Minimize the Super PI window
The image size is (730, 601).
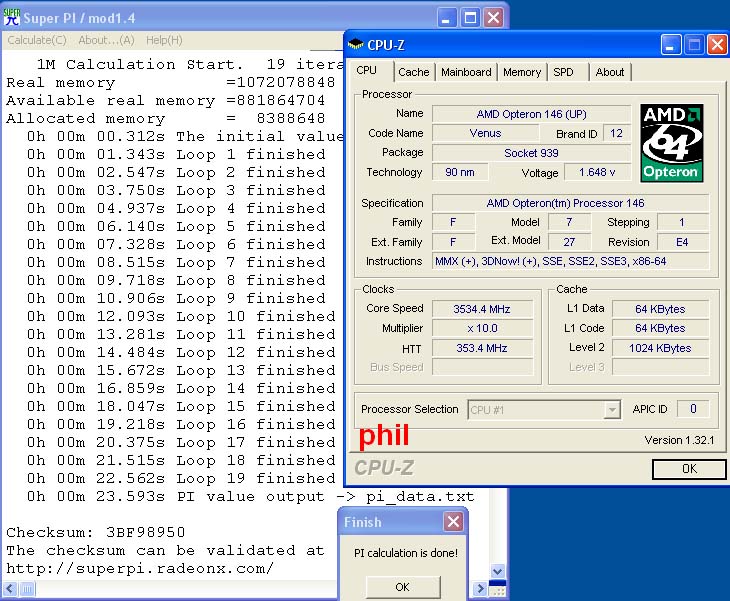point(446,18)
